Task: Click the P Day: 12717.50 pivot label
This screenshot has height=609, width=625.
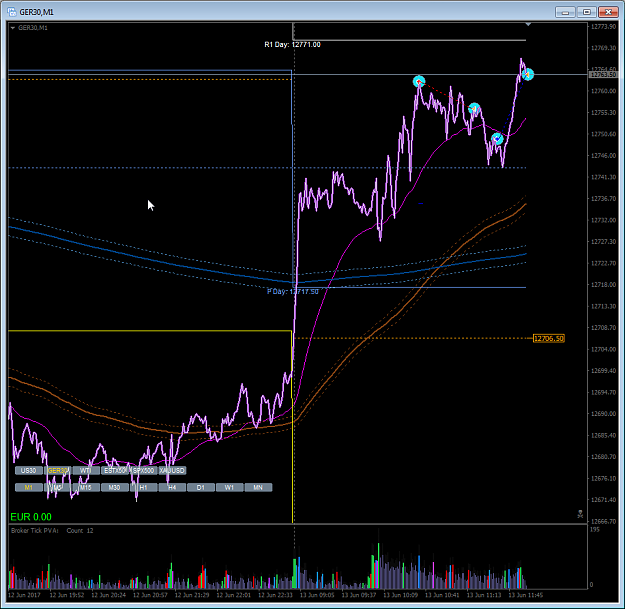Action: point(293,292)
